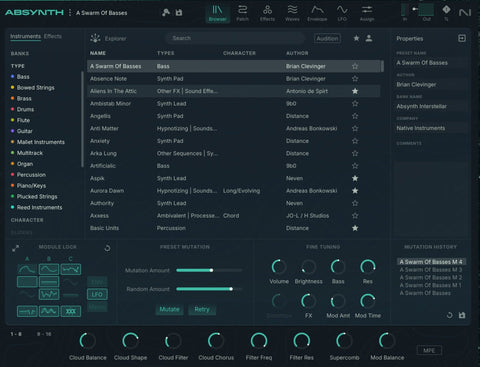
Task: Reset the Module Lock settings
Action: [107, 248]
